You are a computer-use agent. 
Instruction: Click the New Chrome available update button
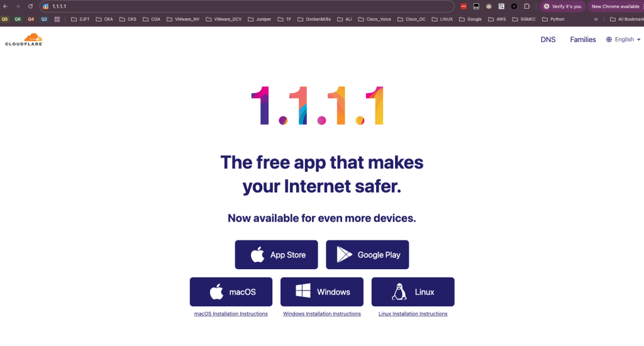(x=615, y=6)
